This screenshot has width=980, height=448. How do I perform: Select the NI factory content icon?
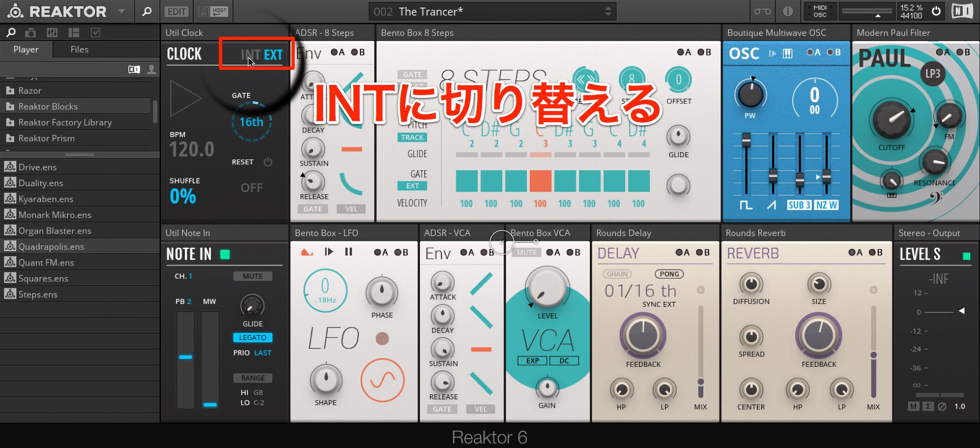click(x=134, y=70)
